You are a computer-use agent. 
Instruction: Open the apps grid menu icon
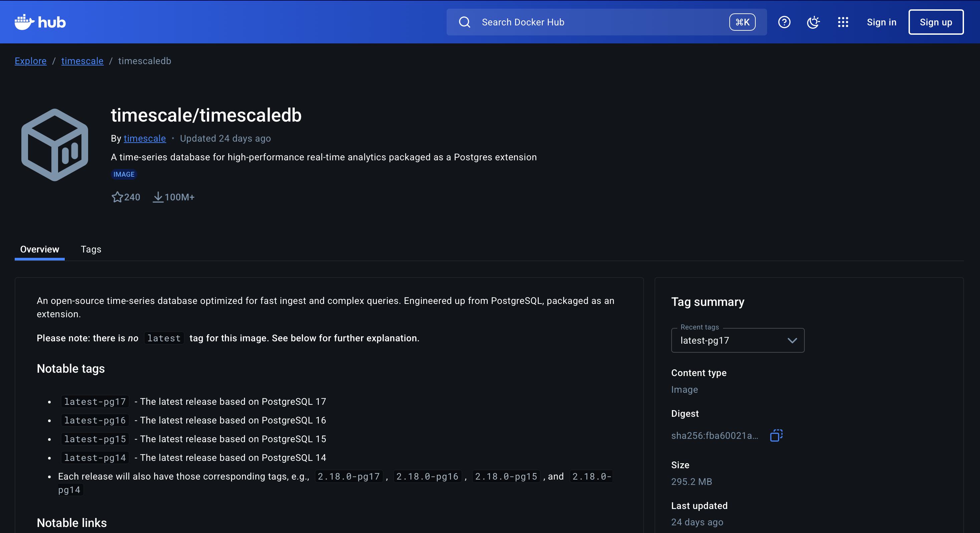click(843, 22)
